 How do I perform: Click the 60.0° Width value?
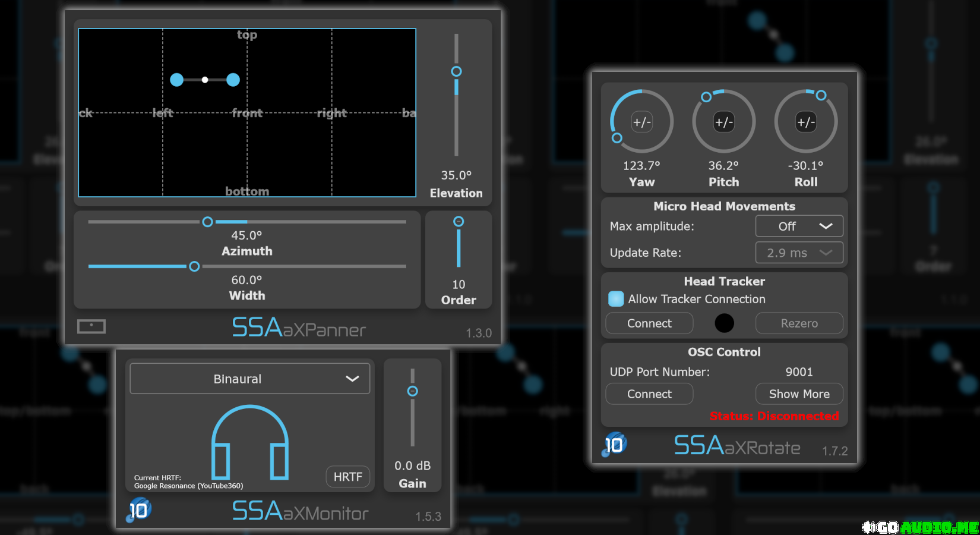click(x=246, y=280)
